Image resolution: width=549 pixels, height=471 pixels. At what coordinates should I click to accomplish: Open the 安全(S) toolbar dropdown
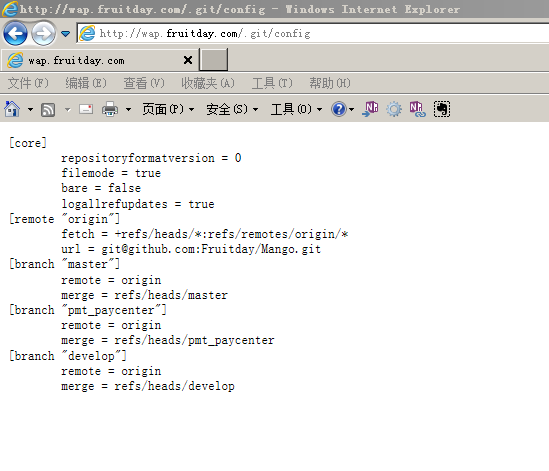click(x=232, y=109)
